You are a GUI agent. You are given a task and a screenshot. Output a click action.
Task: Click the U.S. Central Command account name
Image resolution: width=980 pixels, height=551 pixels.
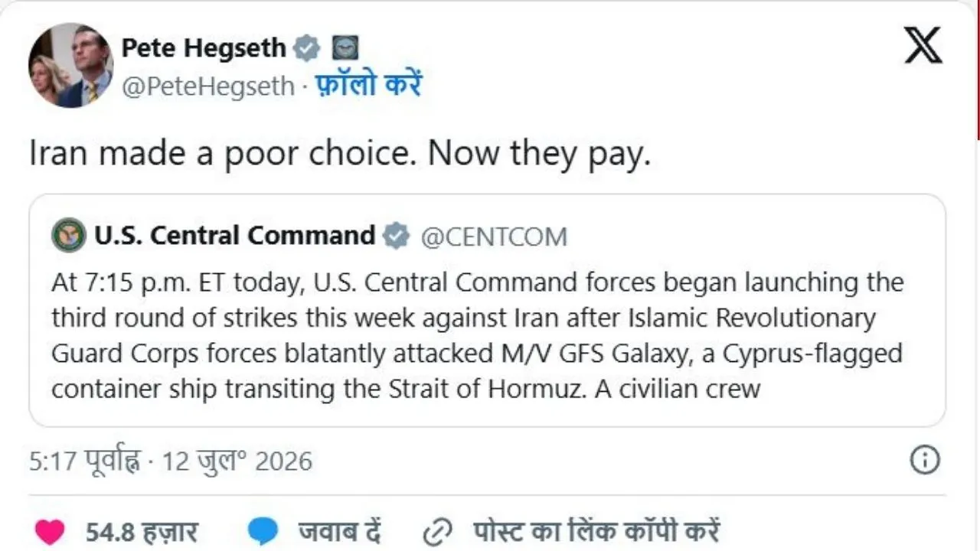pos(235,235)
